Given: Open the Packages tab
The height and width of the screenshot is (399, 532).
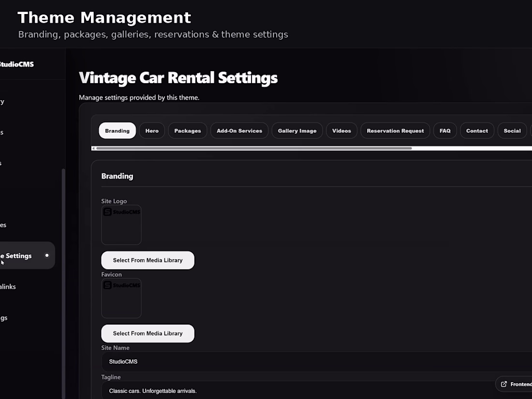Looking at the screenshot, I should point(188,131).
